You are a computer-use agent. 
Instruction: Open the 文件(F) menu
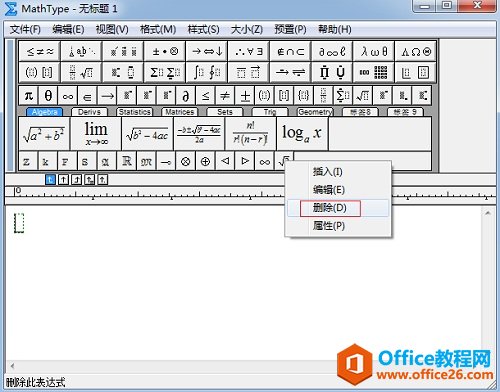coord(25,30)
